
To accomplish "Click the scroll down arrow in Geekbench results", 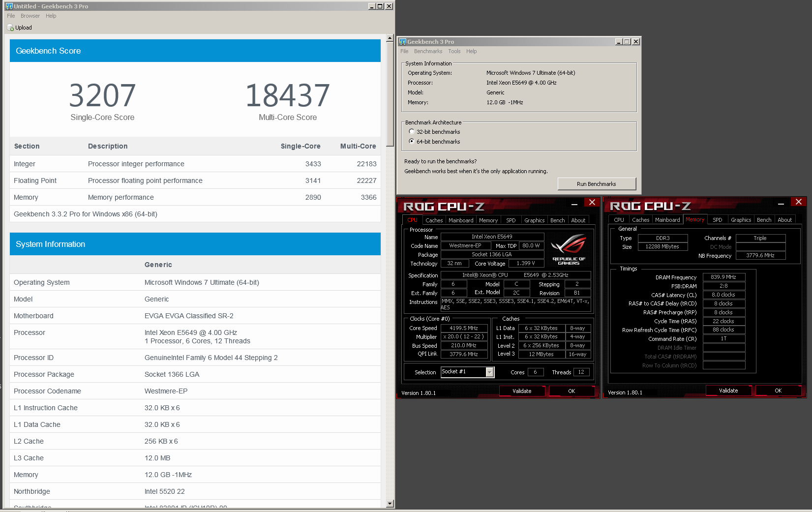I will tap(390, 504).
